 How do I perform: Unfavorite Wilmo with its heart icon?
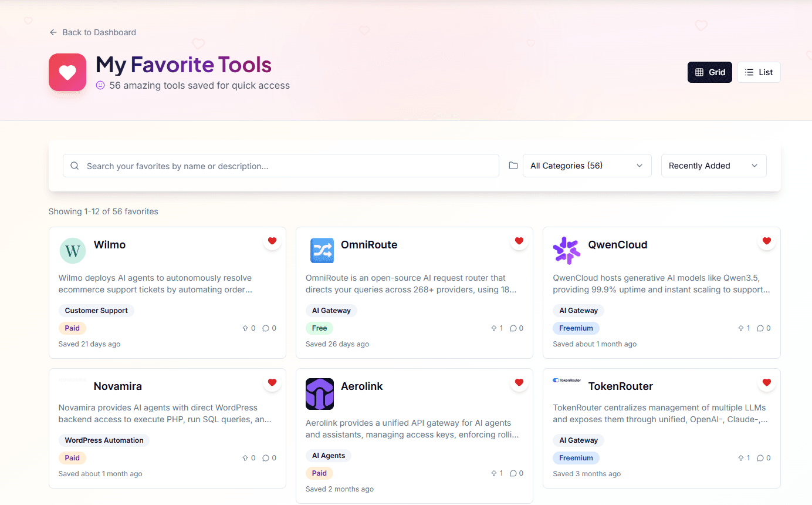click(x=272, y=241)
